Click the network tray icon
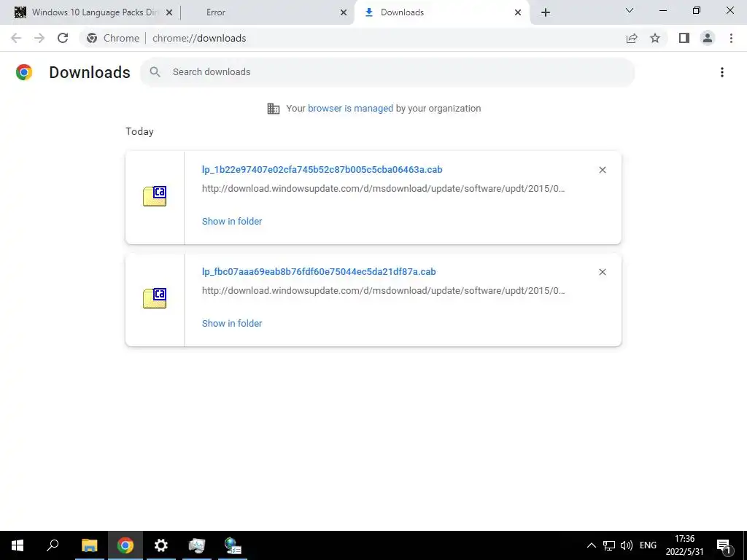This screenshot has width=747, height=560. click(609, 545)
